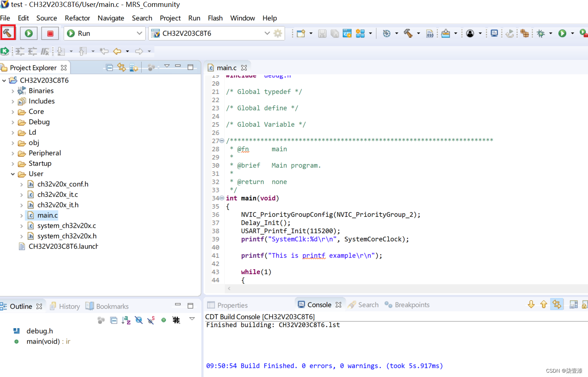Open system_ch32v20x.c in Project Explorer

click(x=66, y=226)
